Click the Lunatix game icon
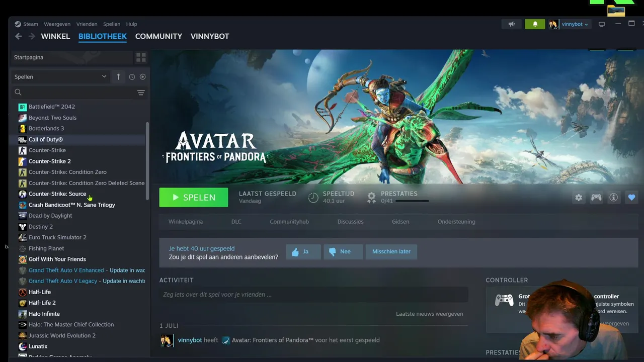The height and width of the screenshot is (362, 644). click(x=22, y=346)
